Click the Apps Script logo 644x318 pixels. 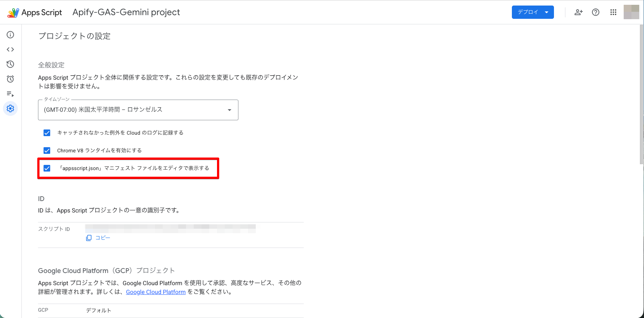35,12
